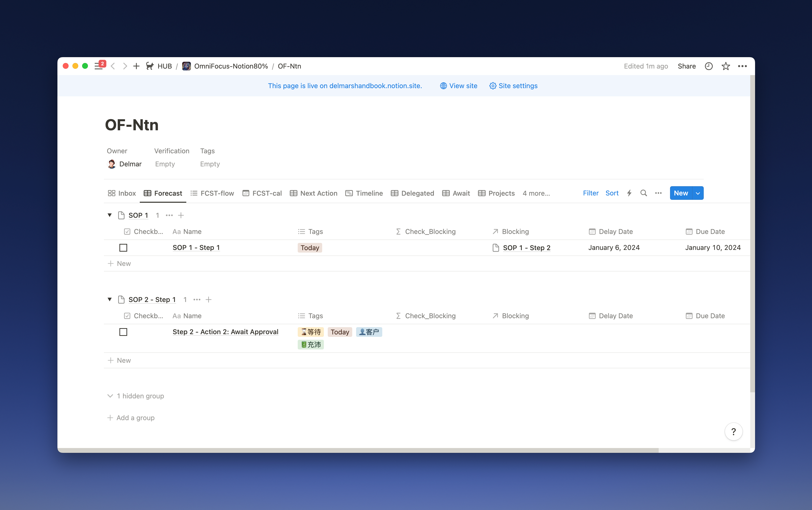Open the New button dropdown arrow
This screenshot has width=812, height=510.
pyautogui.click(x=698, y=193)
